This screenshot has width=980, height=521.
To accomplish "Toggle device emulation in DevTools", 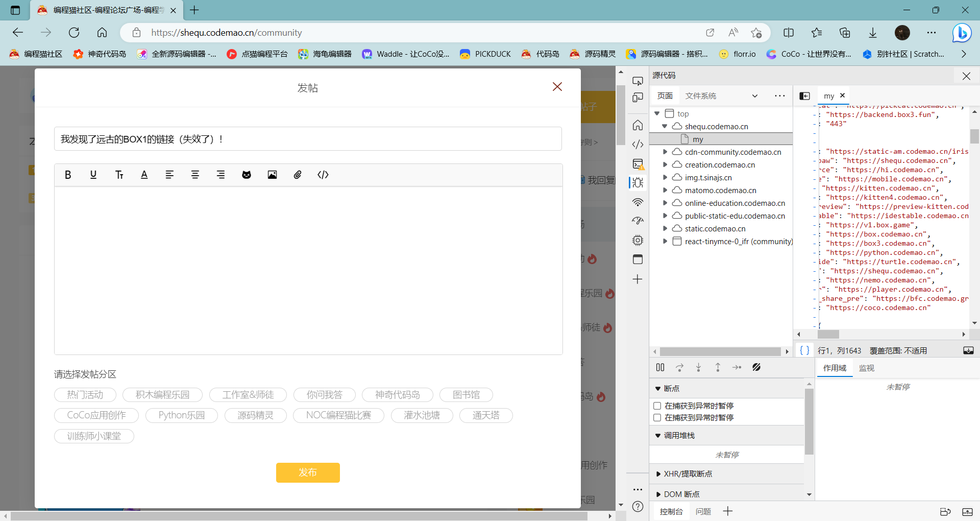I will click(x=638, y=98).
